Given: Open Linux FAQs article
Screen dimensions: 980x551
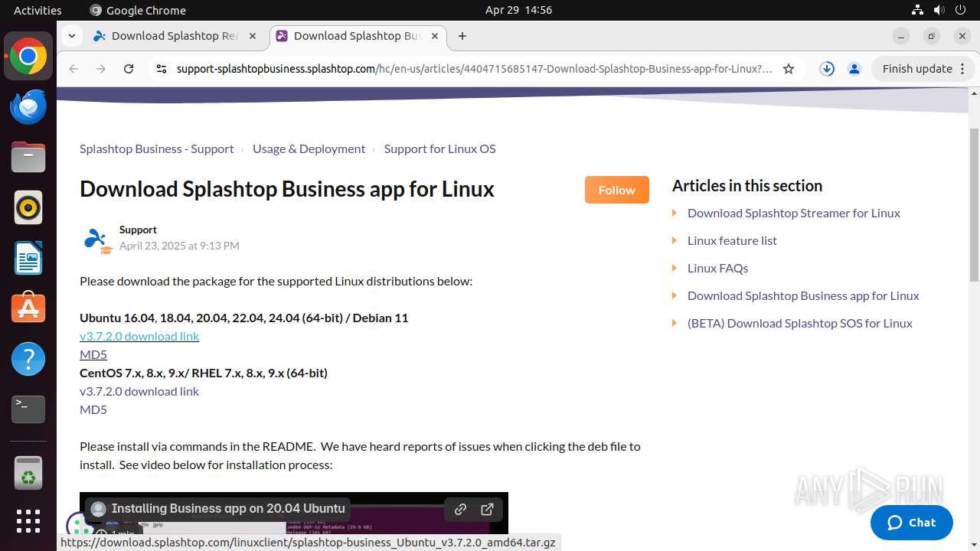Looking at the screenshot, I should 718,268.
